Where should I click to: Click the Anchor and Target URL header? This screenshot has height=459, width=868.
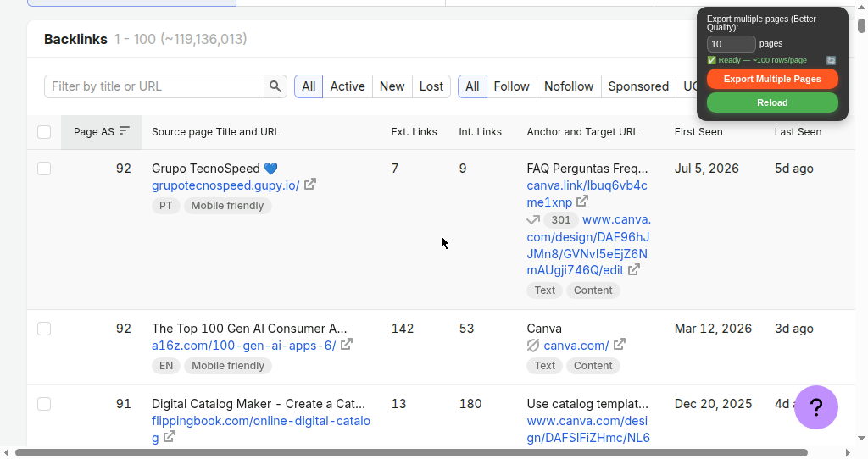click(x=582, y=132)
